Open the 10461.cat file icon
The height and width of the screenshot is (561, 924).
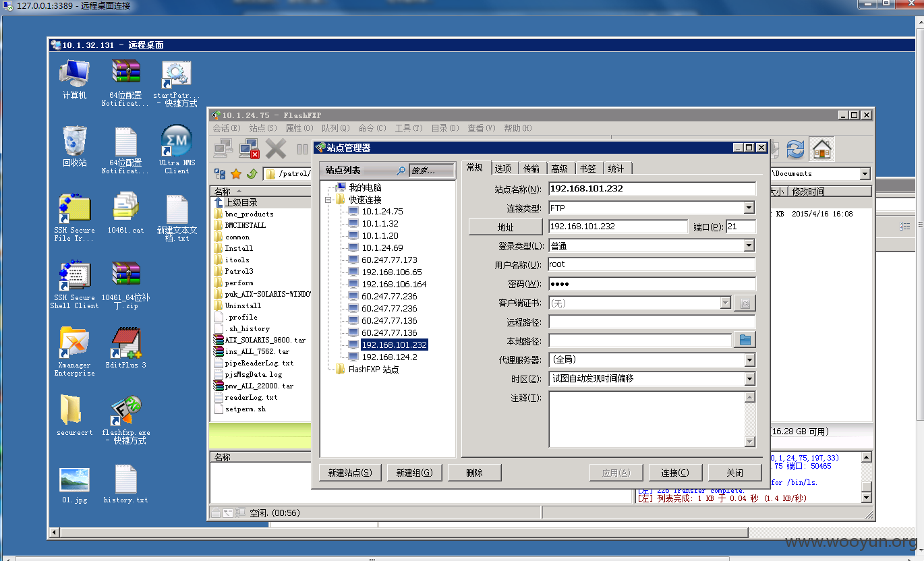click(125, 213)
